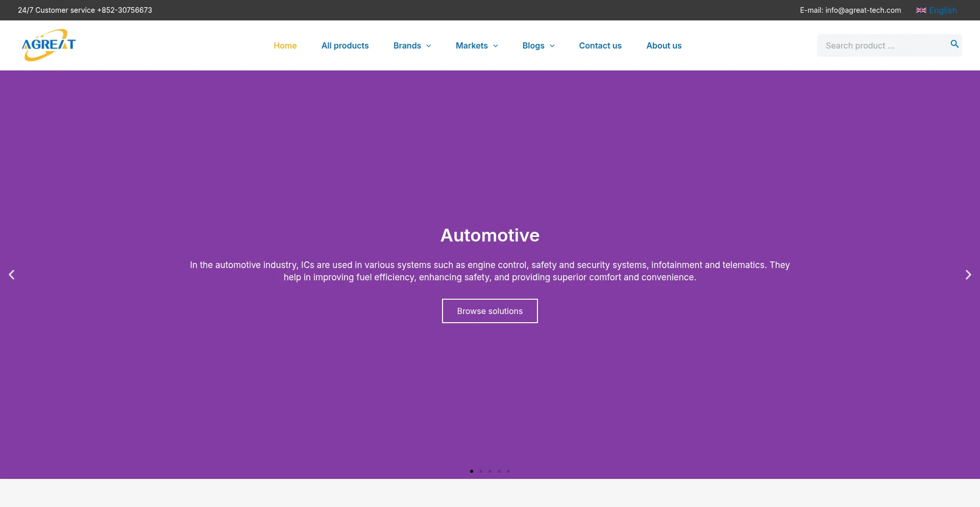
Task: Select the first carousel dot
Action: pos(472,471)
